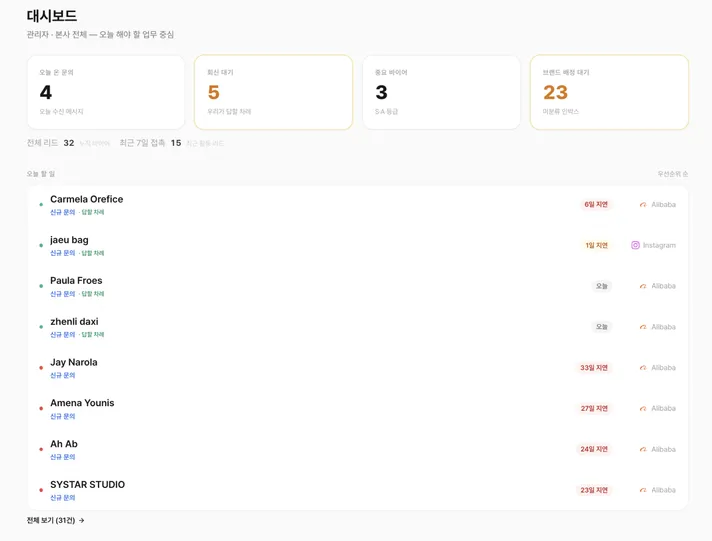
Task: Click the 오늘 할 일 section heading
Action: coord(41,174)
